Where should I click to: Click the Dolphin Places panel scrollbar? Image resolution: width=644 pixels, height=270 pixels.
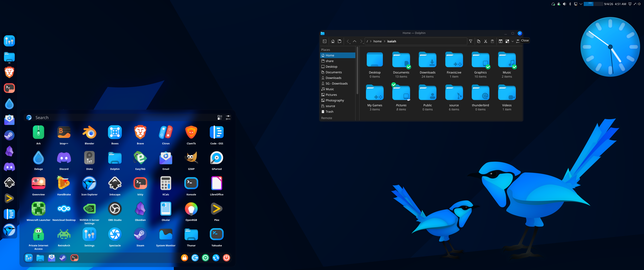pyautogui.click(x=357, y=71)
